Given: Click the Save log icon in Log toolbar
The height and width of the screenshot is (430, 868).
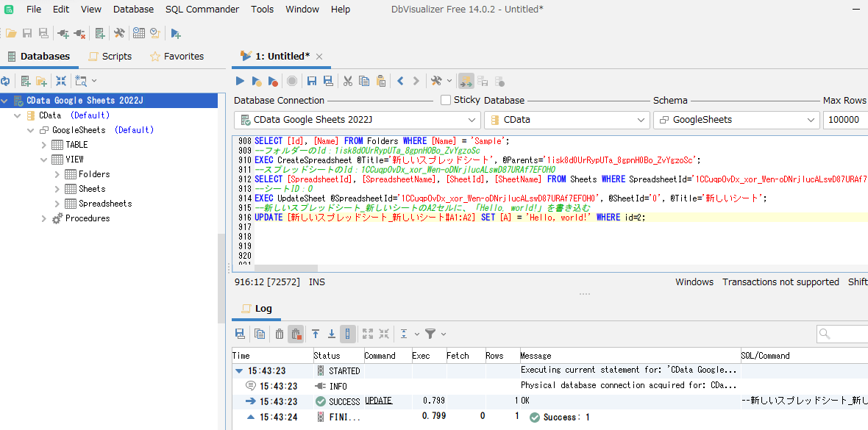Looking at the screenshot, I should pos(241,333).
